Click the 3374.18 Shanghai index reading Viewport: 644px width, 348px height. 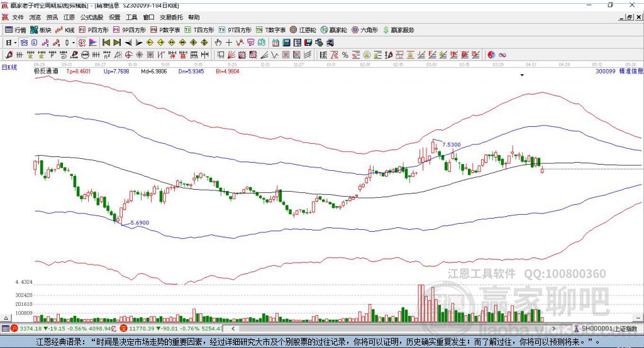coord(31,329)
